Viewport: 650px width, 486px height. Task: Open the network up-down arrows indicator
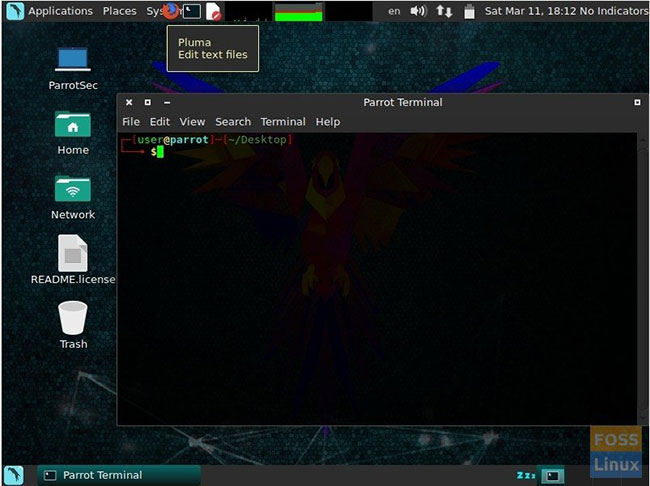(x=444, y=11)
